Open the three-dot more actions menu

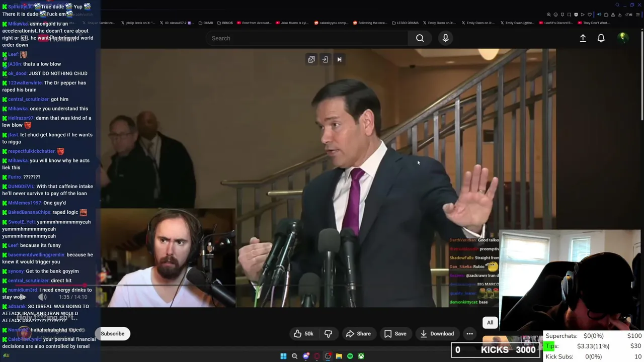(469, 333)
